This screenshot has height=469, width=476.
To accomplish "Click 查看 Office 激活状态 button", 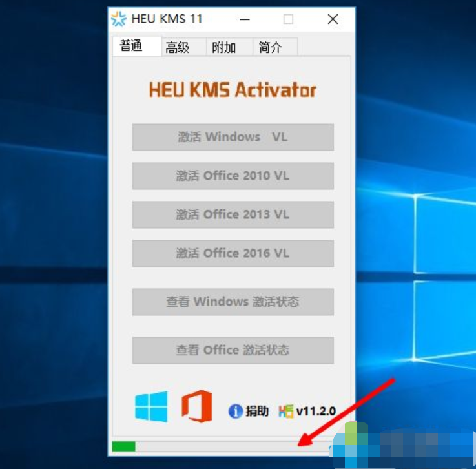I will click(x=233, y=350).
